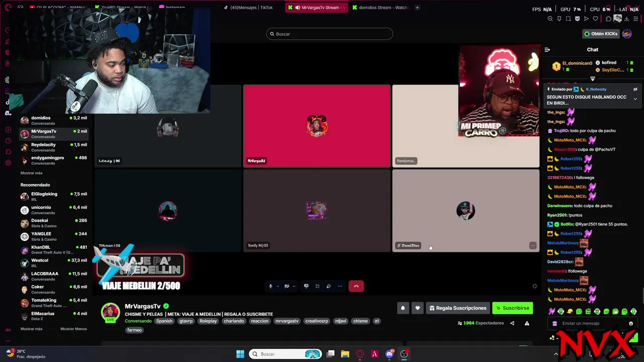
Task: Open the snapshot selection tool icon
Action: point(568,19)
